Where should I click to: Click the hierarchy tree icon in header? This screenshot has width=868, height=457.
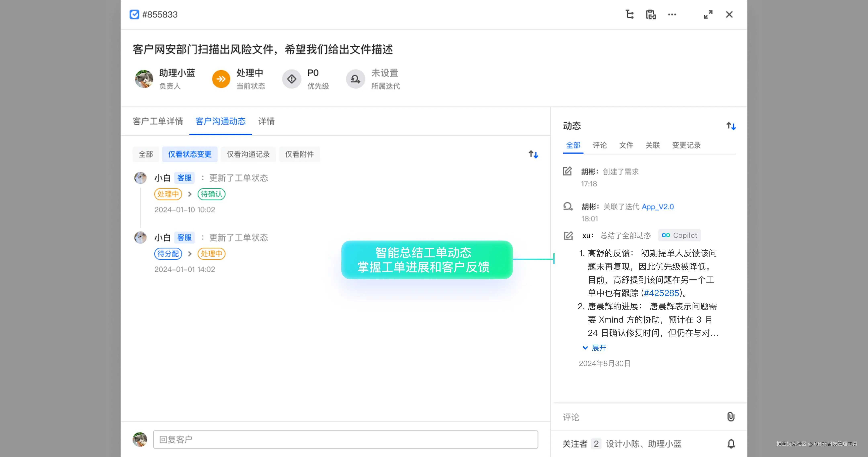[x=630, y=14]
